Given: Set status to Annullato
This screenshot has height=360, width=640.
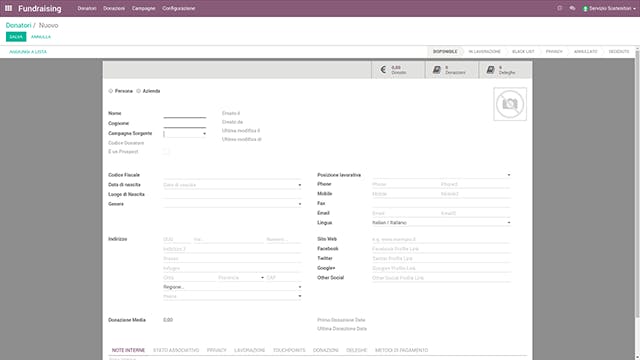Looking at the screenshot, I should pos(585,51).
